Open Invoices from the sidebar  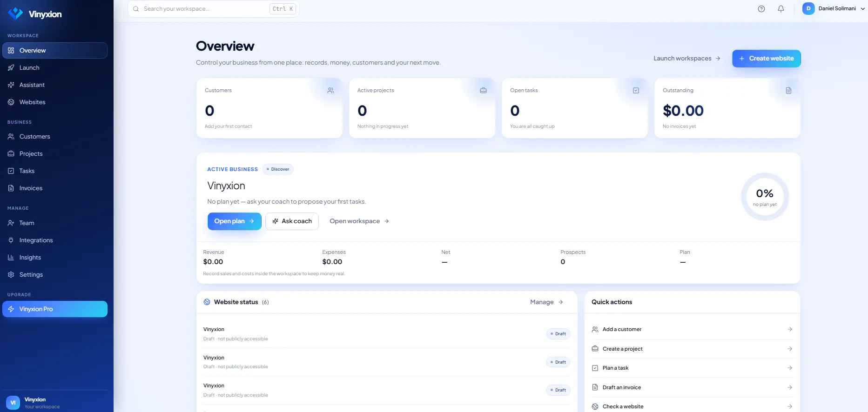pos(55,188)
